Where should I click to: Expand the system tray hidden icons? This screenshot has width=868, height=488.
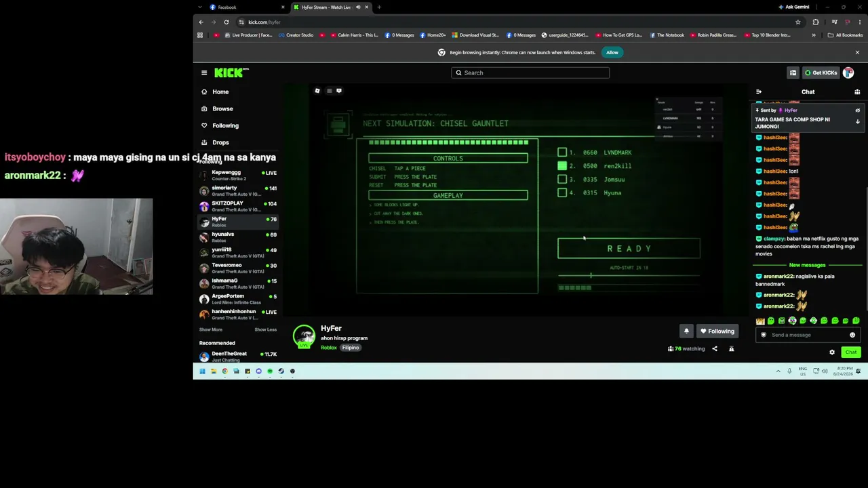pos(778,371)
